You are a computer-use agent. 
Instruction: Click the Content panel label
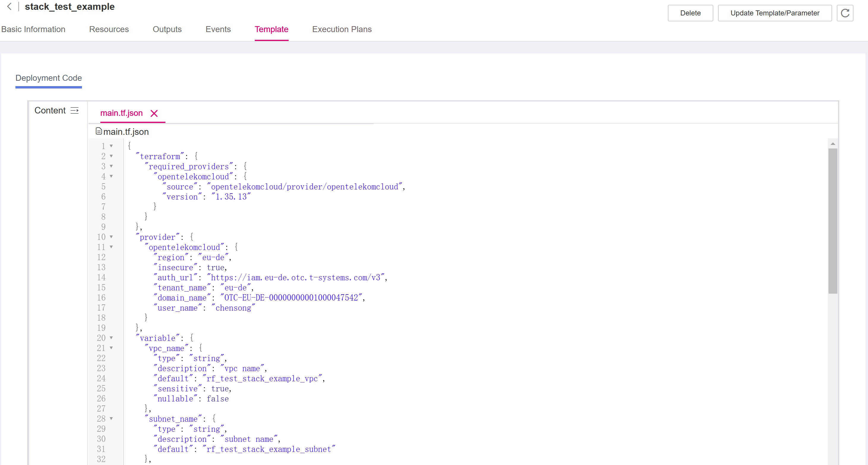pos(50,110)
